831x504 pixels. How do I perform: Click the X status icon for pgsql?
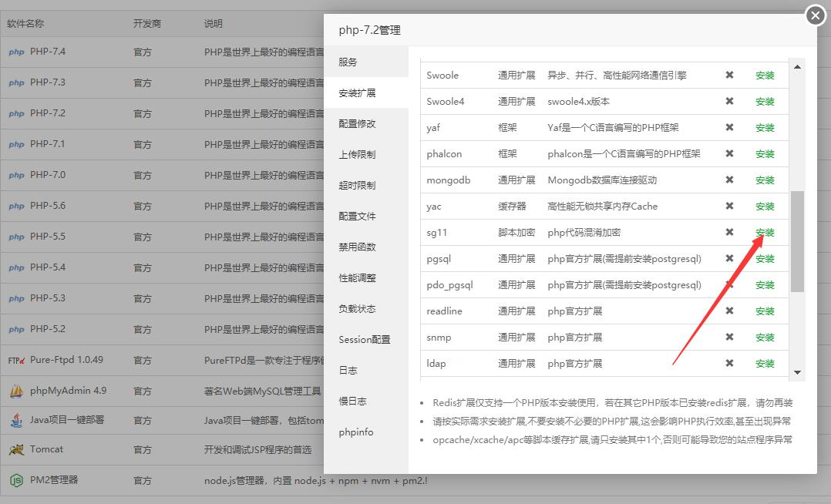pyautogui.click(x=730, y=258)
